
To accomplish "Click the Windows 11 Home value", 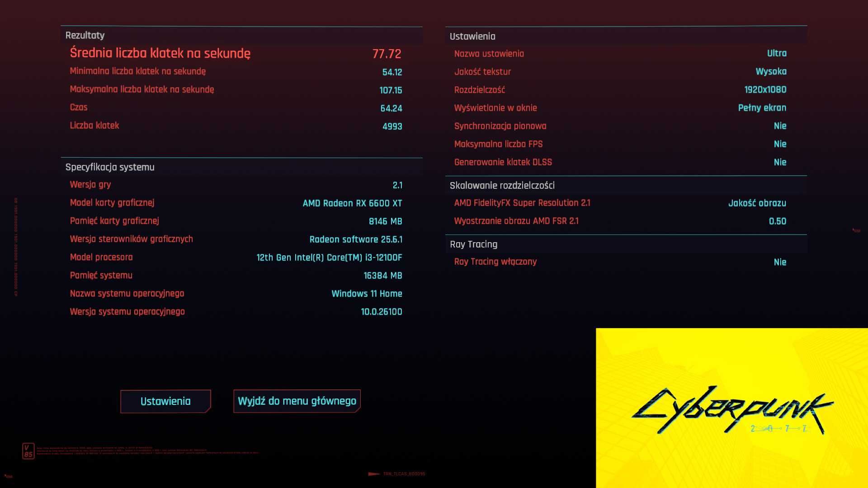I will 367,294.
